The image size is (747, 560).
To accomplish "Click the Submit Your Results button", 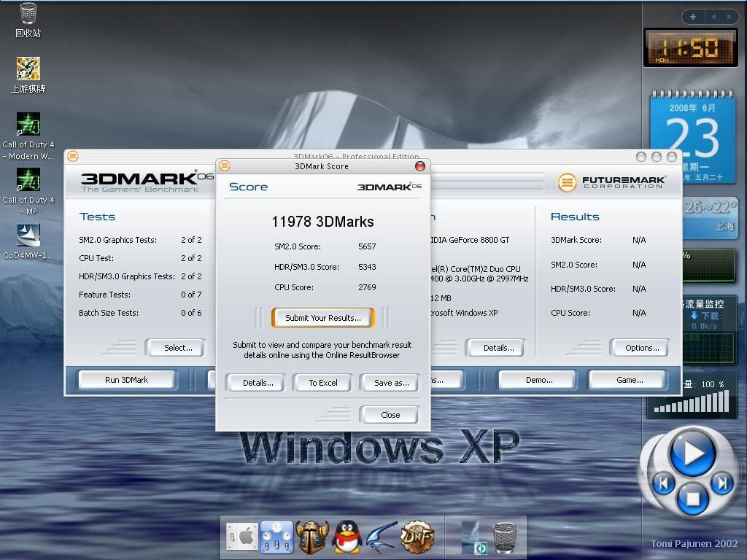I will [323, 318].
